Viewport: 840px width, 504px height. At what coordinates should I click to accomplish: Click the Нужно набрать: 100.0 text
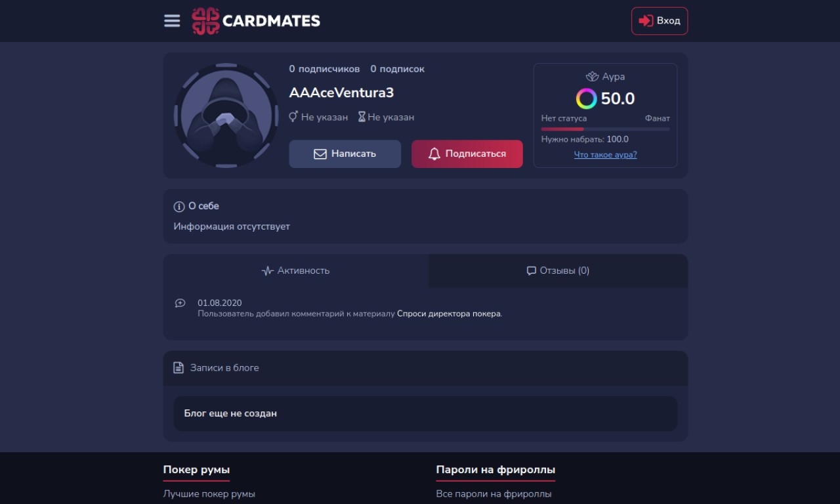coord(585,139)
